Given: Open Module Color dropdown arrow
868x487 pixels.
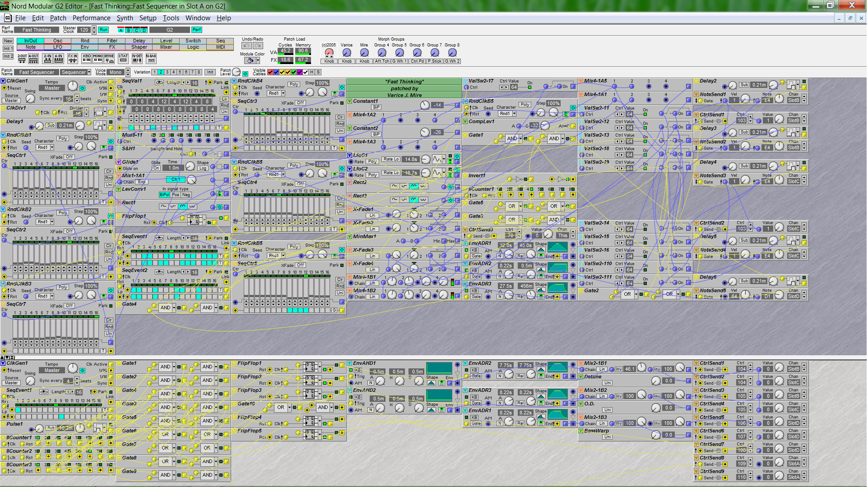Looking at the screenshot, I should (258, 60).
